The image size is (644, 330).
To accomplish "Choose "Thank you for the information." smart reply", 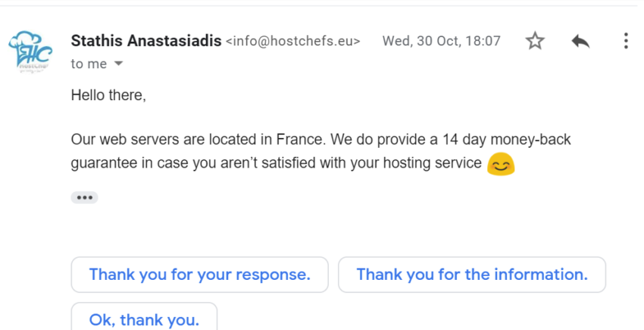I will coord(472,275).
